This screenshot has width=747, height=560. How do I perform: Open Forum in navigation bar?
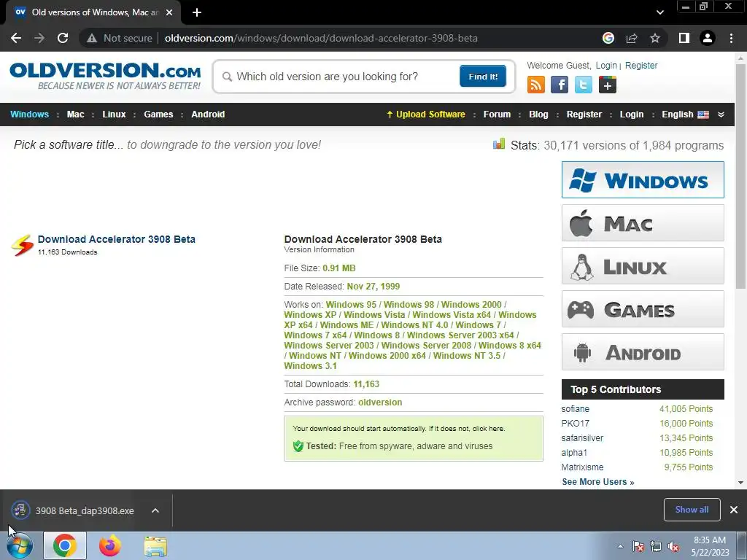coord(497,114)
